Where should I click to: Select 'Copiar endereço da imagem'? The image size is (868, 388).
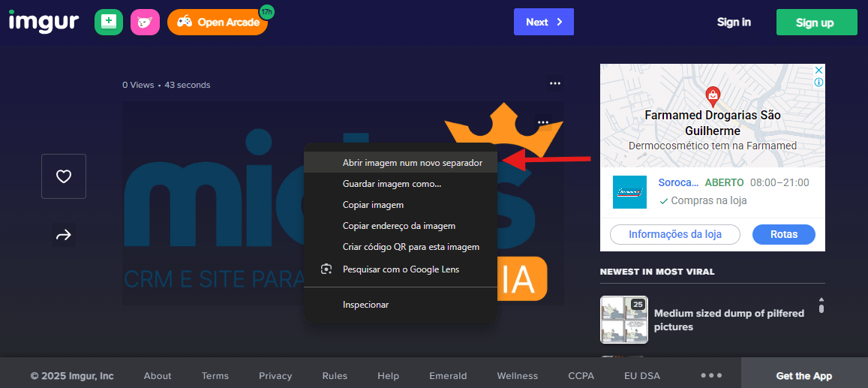(398, 225)
